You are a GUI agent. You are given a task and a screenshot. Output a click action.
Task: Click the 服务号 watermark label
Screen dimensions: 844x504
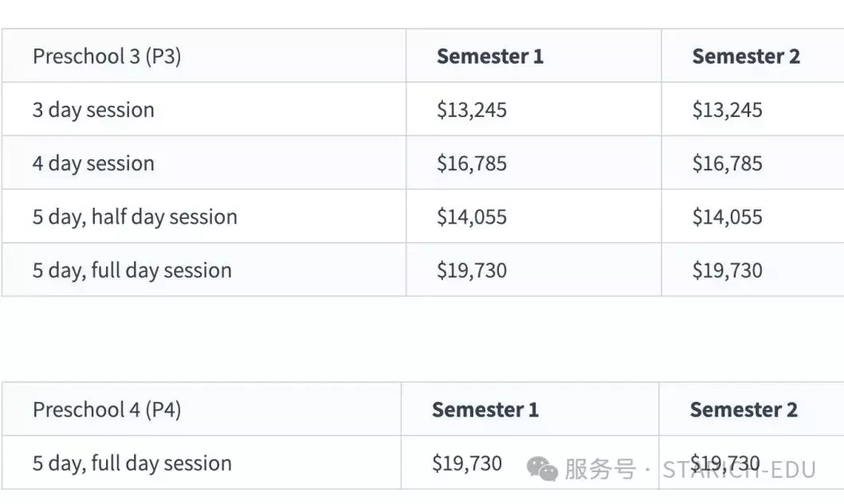tap(600, 469)
